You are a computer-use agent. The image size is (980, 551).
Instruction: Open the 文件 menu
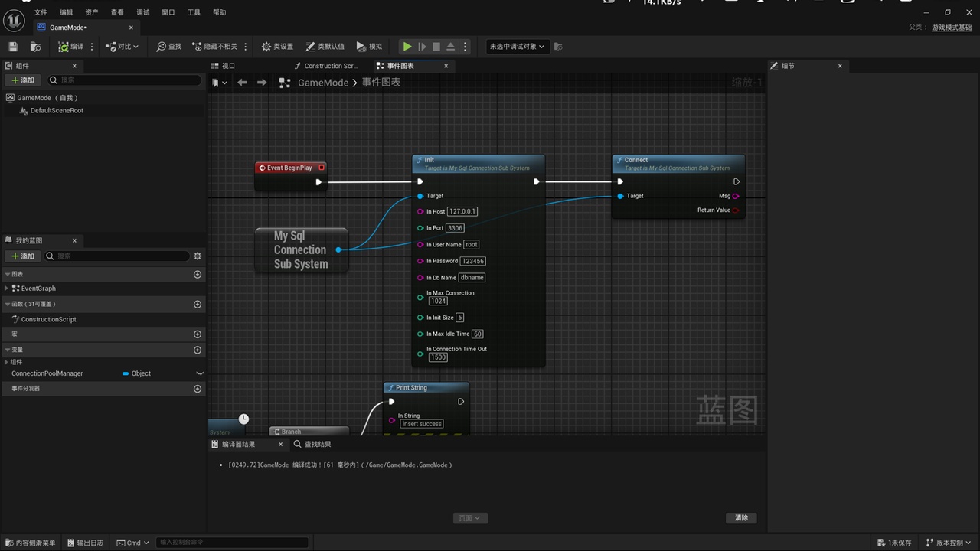point(41,12)
